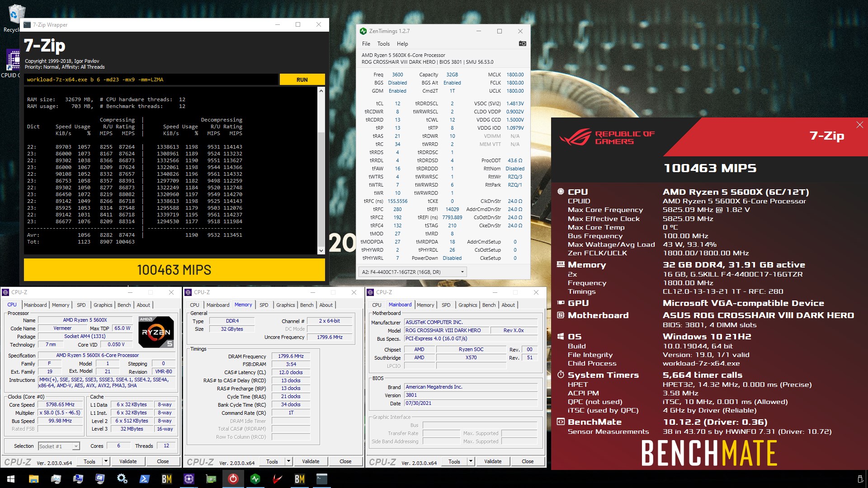Click the CPU chip icon in BenchMate panel
Viewport: 868px width, 488px height.
[561, 192]
